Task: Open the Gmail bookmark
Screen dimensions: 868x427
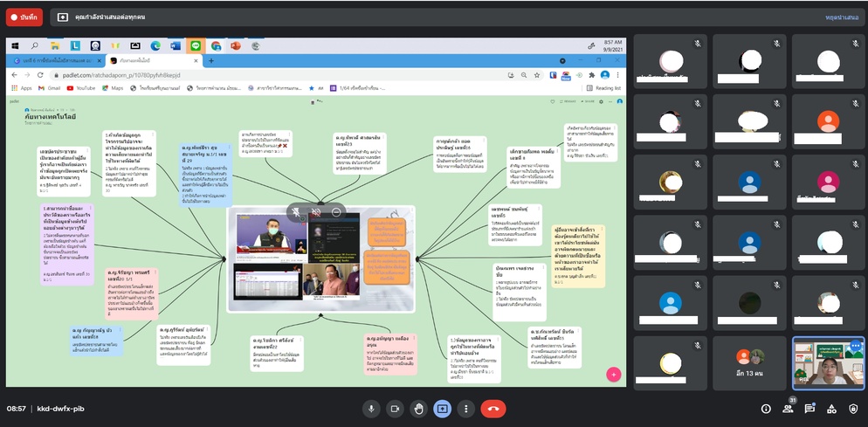Action: pyautogui.click(x=49, y=88)
